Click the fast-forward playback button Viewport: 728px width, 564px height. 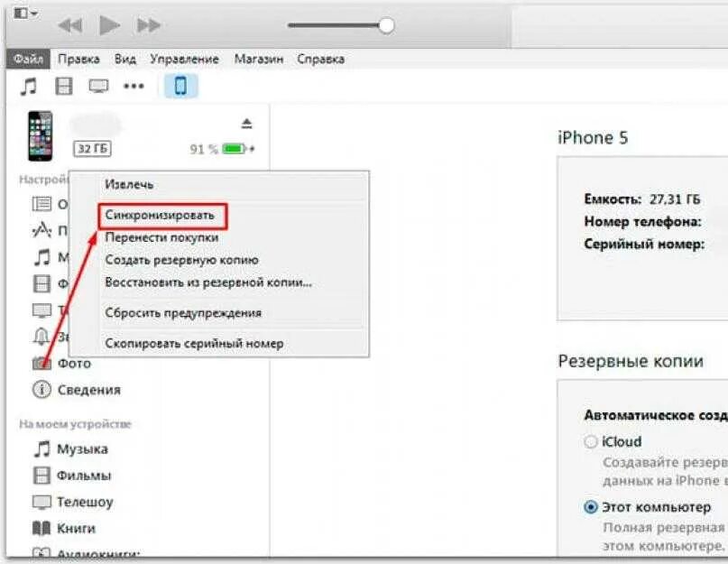coord(149,25)
